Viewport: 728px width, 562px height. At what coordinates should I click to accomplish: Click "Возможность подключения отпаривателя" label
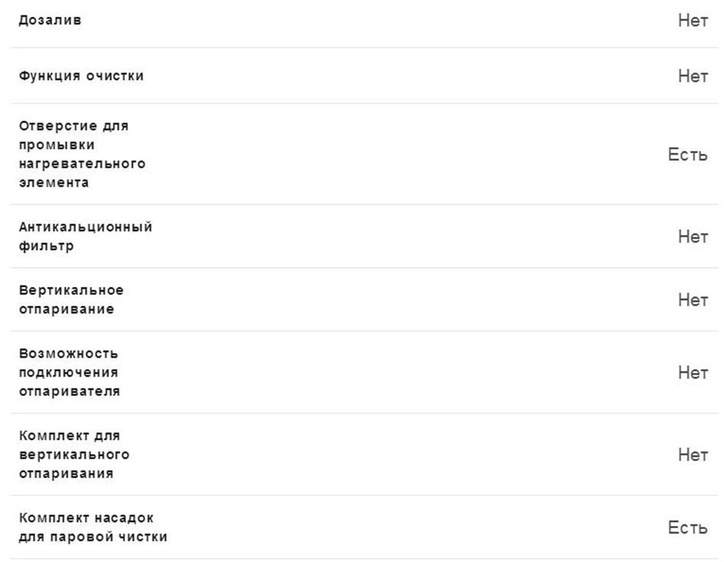tap(69, 373)
